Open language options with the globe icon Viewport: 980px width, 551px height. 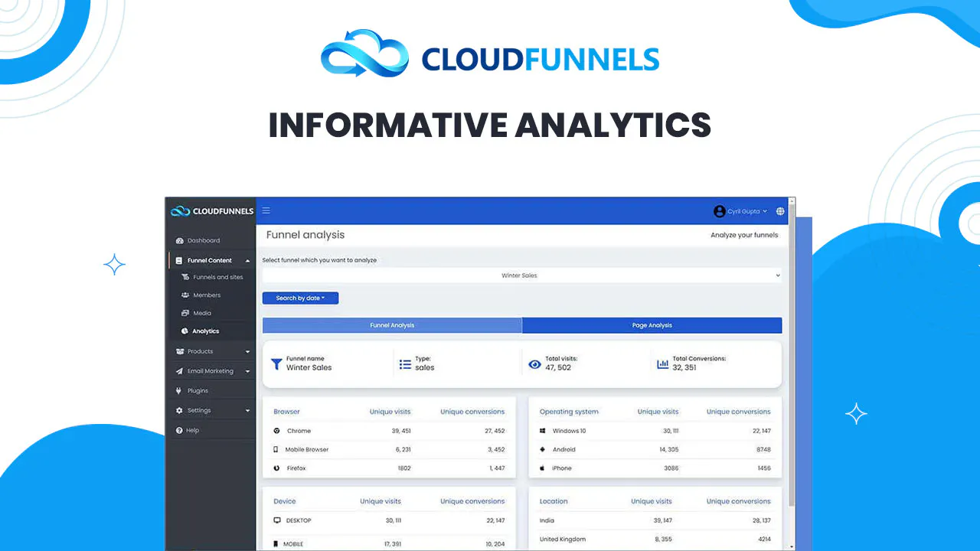tap(780, 211)
